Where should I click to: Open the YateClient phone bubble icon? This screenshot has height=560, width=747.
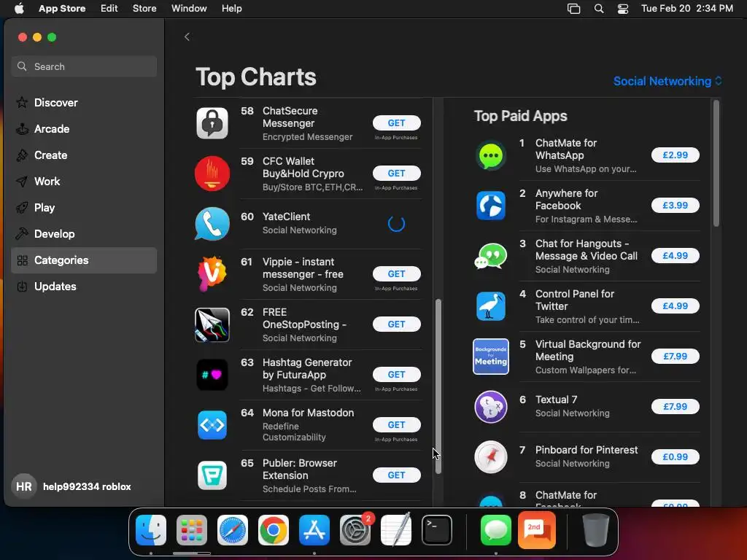click(212, 224)
